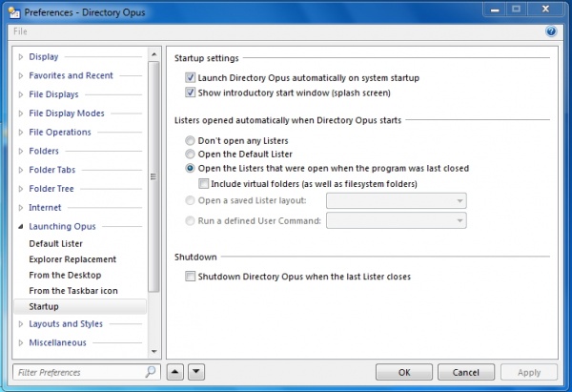The width and height of the screenshot is (572, 392).
Task: Go to next preferences page with down arrow
Action: [x=196, y=372]
